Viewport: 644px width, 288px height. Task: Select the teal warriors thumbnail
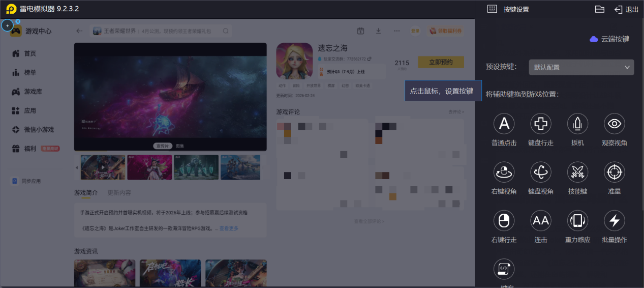pos(196,167)
